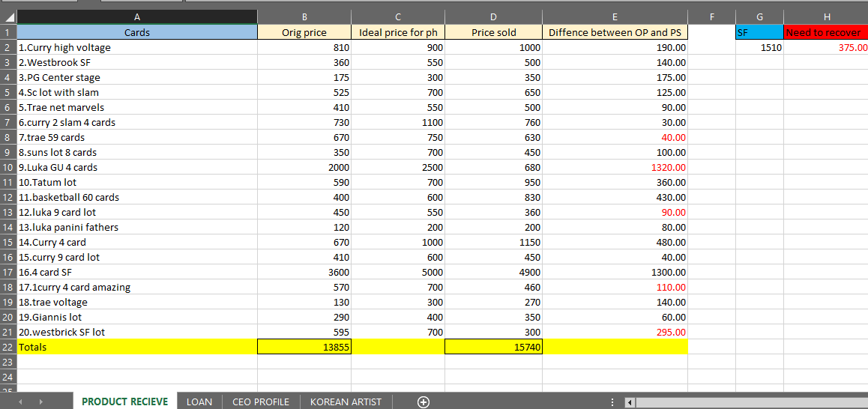The image size is (868, 409).
Task: Select column H header
Action: coord(826,17)
